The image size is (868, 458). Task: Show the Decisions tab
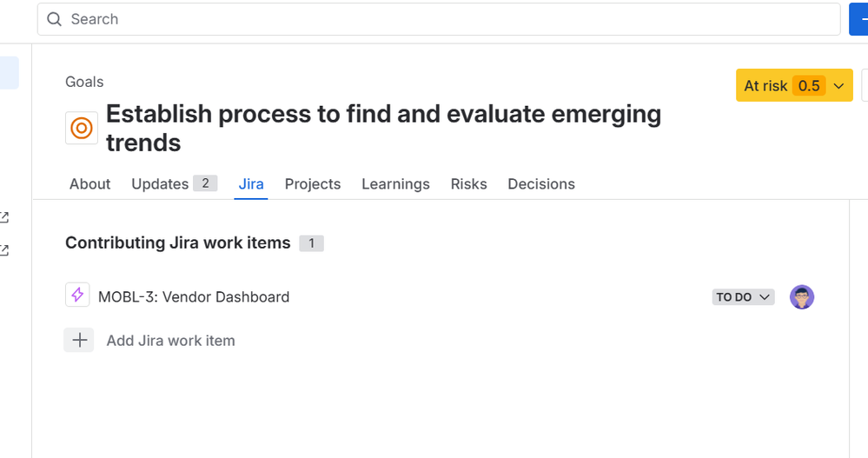[541, 184]
